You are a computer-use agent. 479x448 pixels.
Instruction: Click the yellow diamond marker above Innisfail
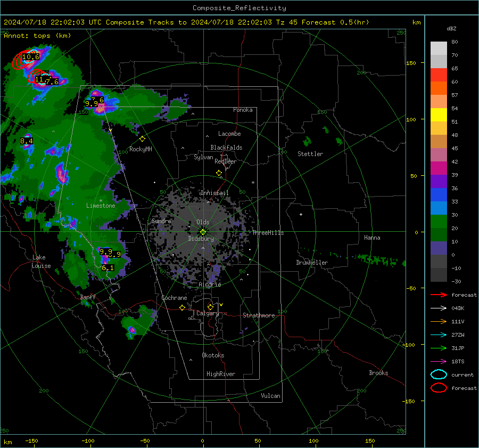click(219, 173)
